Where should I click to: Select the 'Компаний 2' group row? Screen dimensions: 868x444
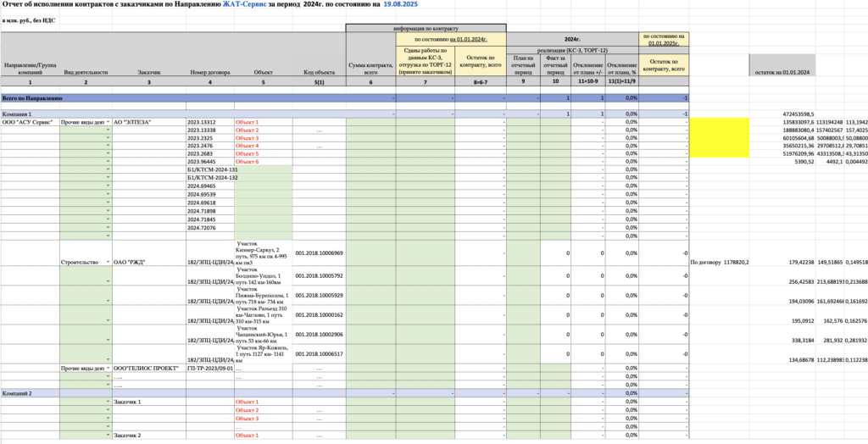(18, 393)
